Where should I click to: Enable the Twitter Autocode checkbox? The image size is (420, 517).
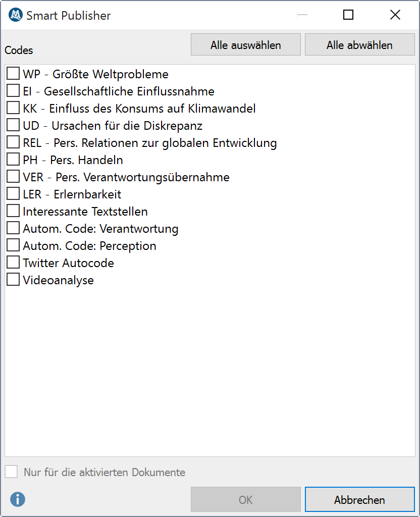pyautogui.click(x=13, y=262)
